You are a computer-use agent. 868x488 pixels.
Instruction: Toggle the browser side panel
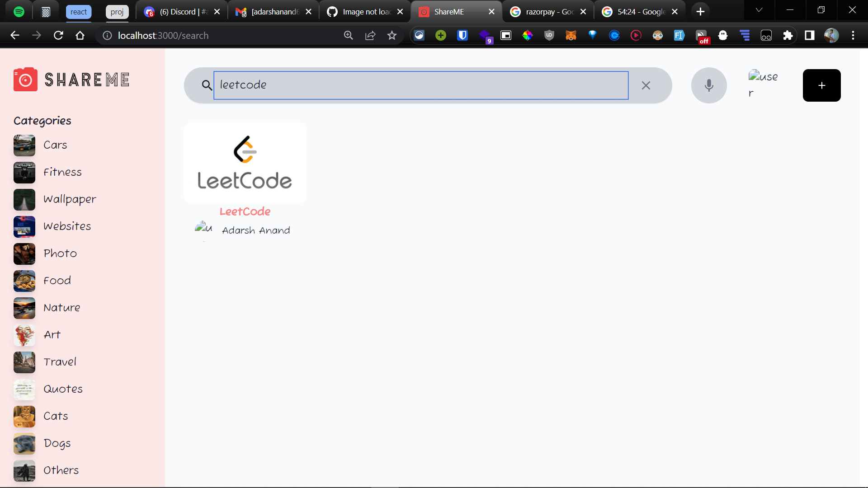coord(809,35)
